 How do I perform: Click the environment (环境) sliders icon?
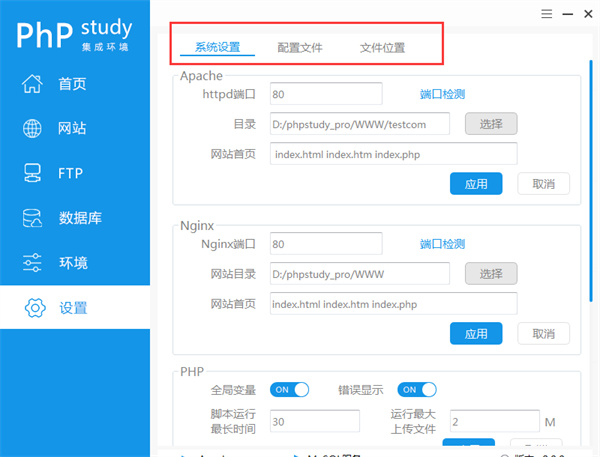pos(32,263)
